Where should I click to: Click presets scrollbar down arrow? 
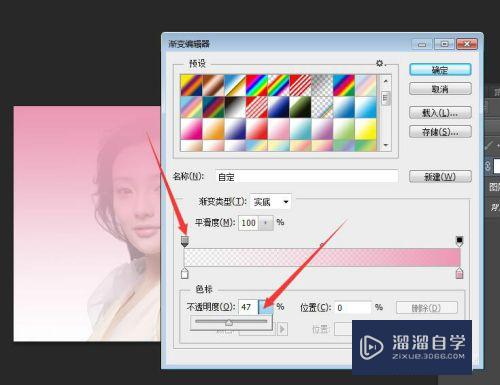[x=386, y=145]
